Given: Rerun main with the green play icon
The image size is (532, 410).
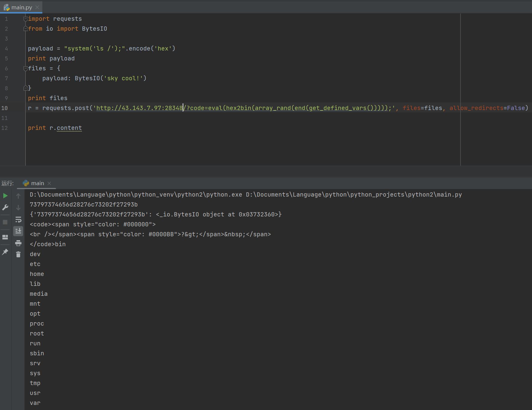Looking at the screenshot, I should point(5,196).
